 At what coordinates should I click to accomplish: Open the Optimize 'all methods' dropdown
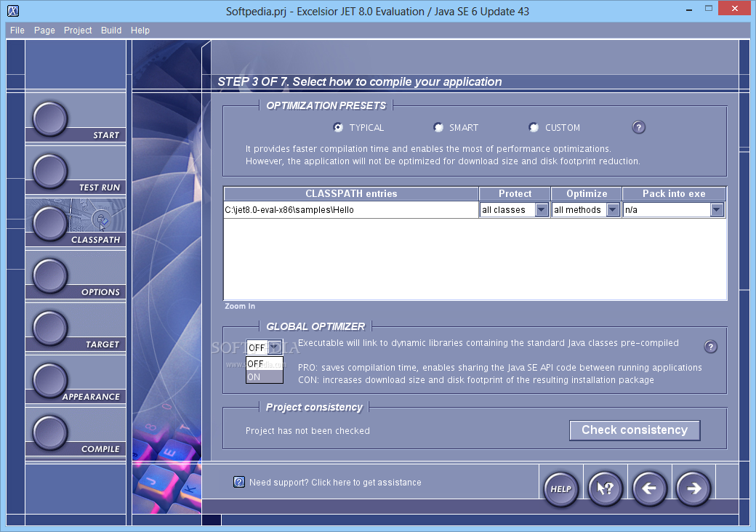click(x=613, y=209)
